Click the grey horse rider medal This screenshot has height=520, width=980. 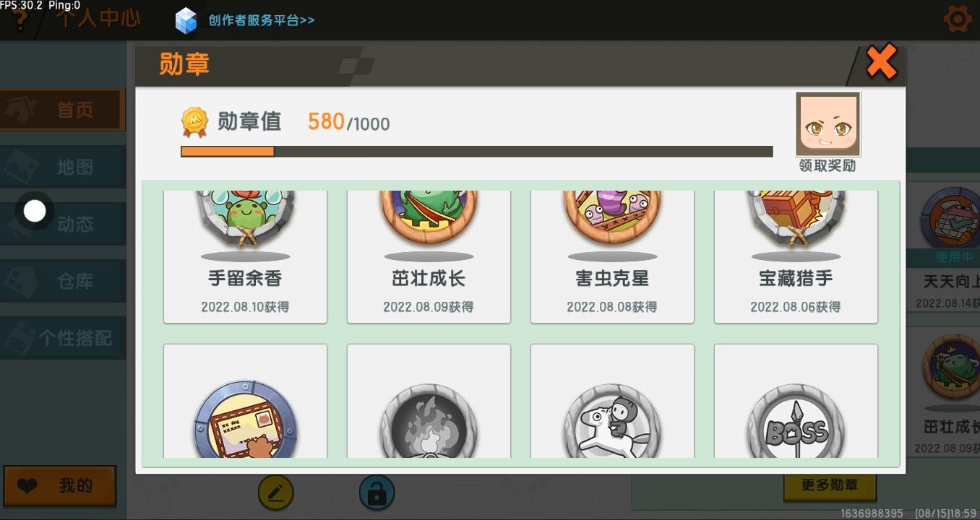(x=612, y=422)
